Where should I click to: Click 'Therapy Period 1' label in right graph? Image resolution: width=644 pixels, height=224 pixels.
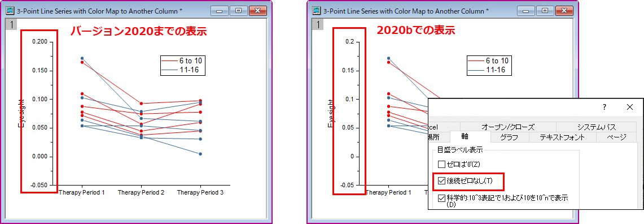tap(388, 192)
